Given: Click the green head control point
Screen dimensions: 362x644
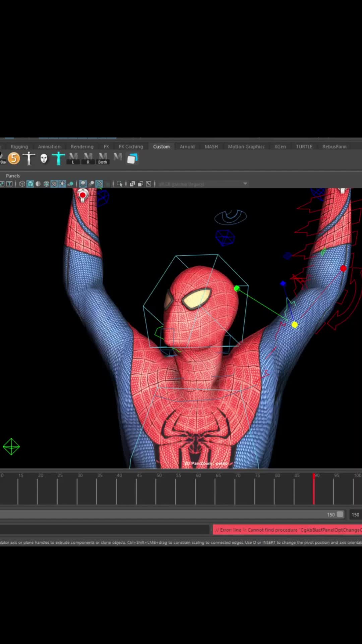Looking at the screenshot, I should [237, 288].
